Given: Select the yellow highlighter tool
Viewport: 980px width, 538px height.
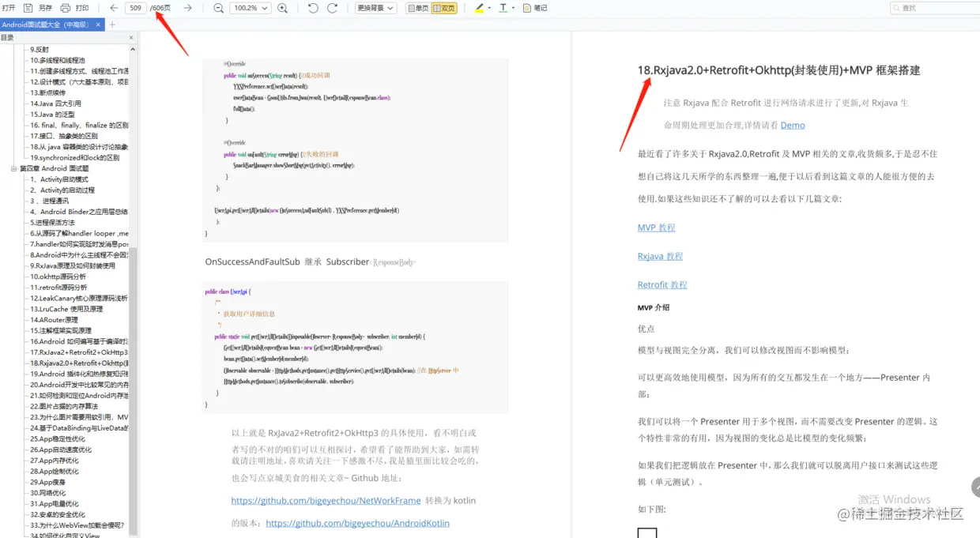Looking at the screenshot, I should [479, 8].
